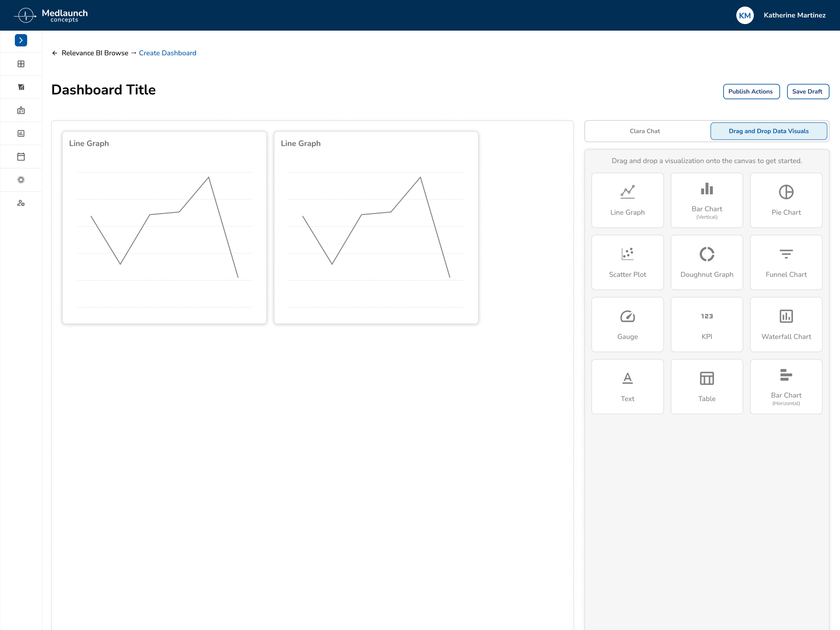The image size is (840, 630).
Task: Open the Publish Actions button
Action: coord(751,91)
